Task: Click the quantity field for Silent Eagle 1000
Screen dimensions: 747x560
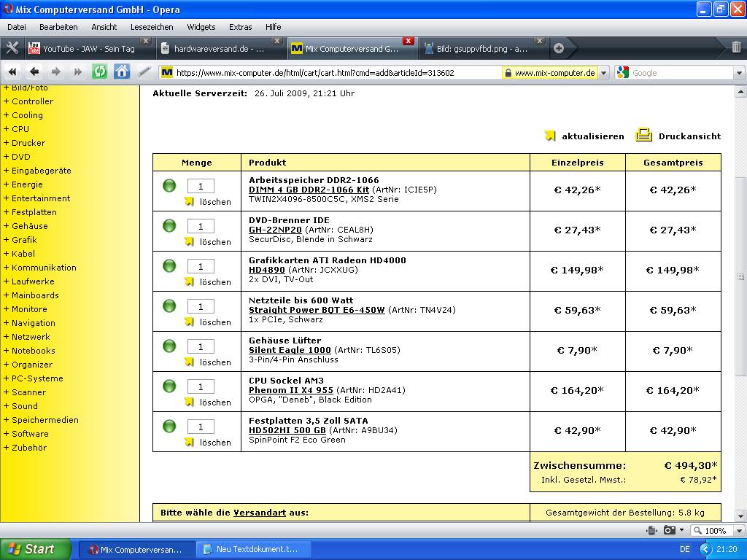Action: (x=201, y=346)
